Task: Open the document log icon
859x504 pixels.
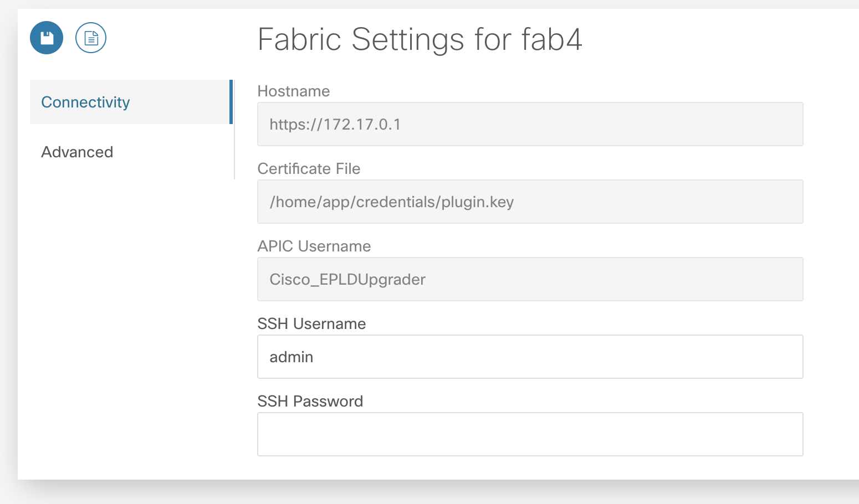Action: pyautogui.click(x=91, y=38)
